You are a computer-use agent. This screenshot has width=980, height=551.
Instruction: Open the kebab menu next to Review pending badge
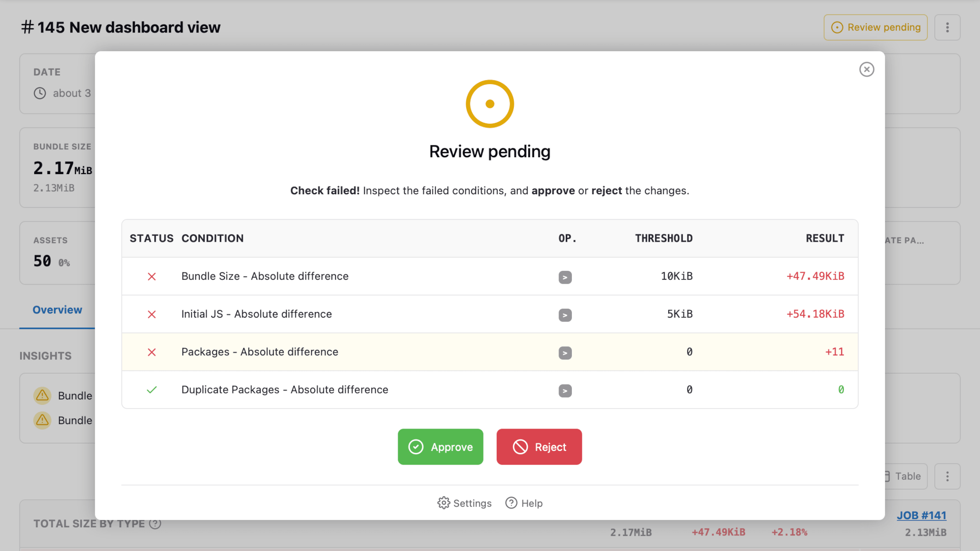coord(947,27)
